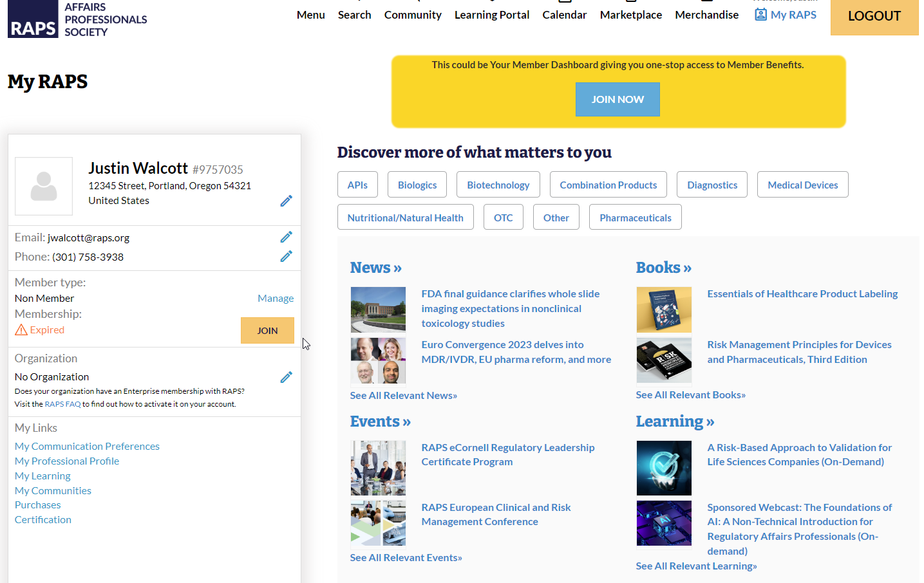
Task: Expand the News section heading
Action: [375, 268]
